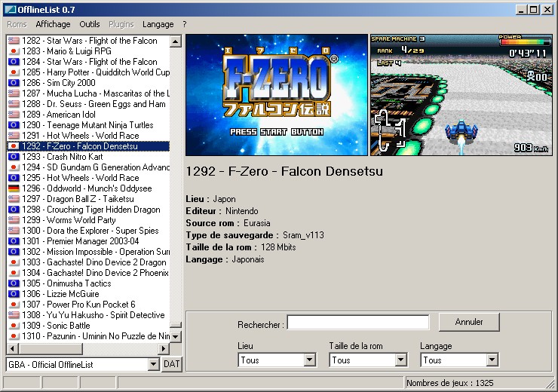
Task: Expand the Langage filter dropdown
Action: [x=492, y=360]
